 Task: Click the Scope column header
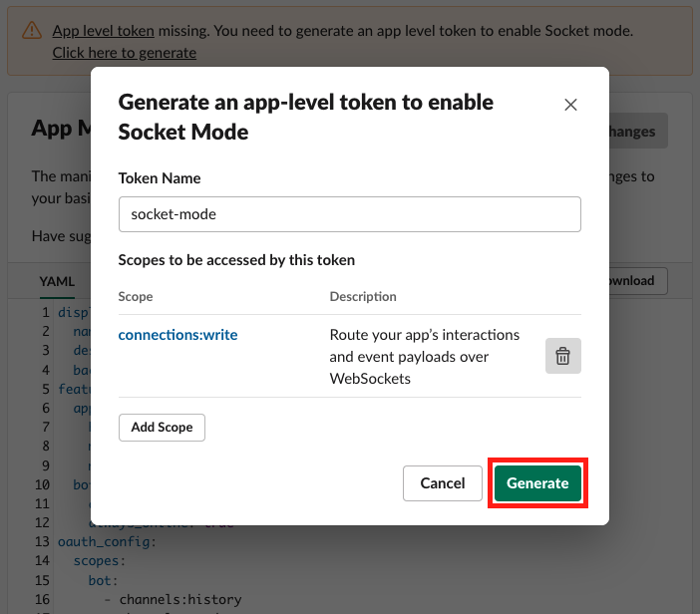point(136,296)
